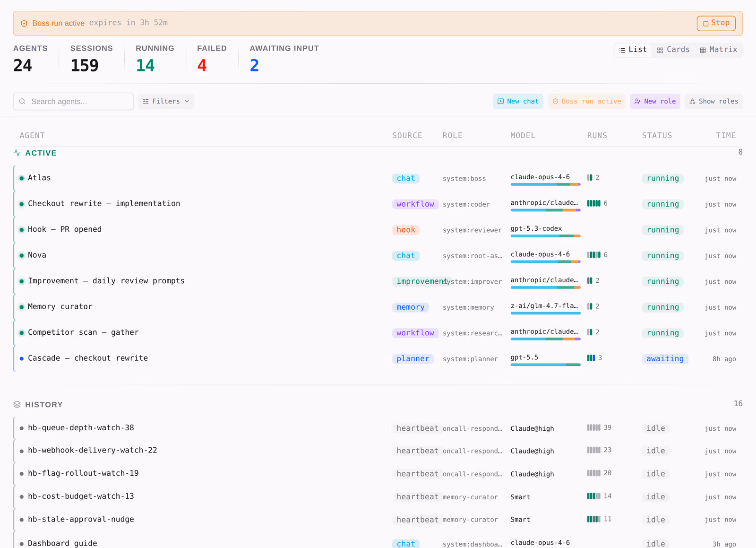This screenshot has height=548, width=756.
Task: Open Improvement — daily review prompts agent
Action: (x=378, y=281)
